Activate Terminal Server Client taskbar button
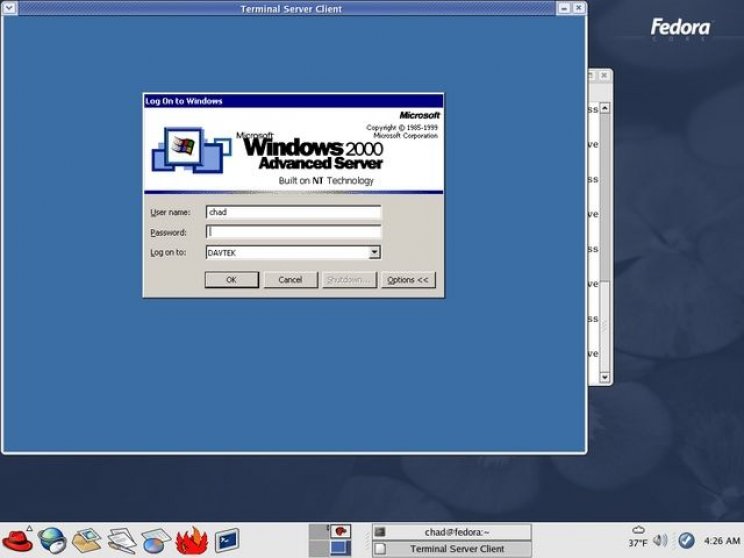Screen dimensions: 744x558 [x=452, y=549]
